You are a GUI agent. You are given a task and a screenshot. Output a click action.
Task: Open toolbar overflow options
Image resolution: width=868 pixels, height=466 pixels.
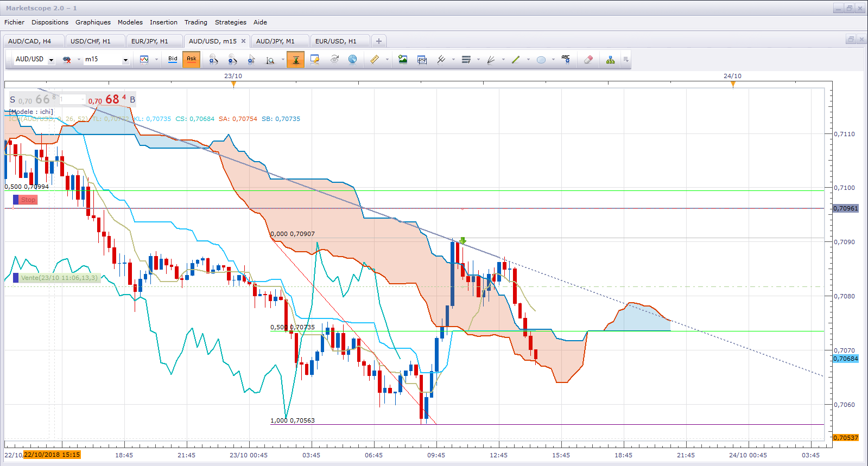626,60
